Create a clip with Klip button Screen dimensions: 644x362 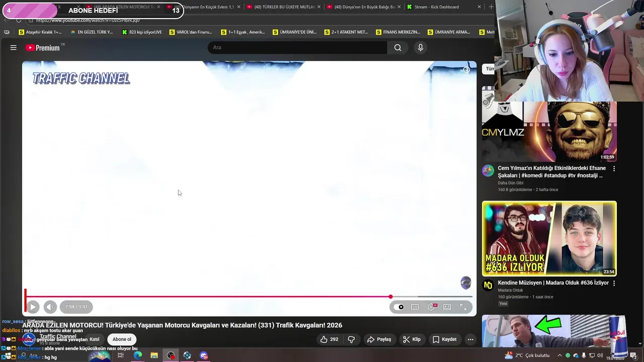pos(412,339)
